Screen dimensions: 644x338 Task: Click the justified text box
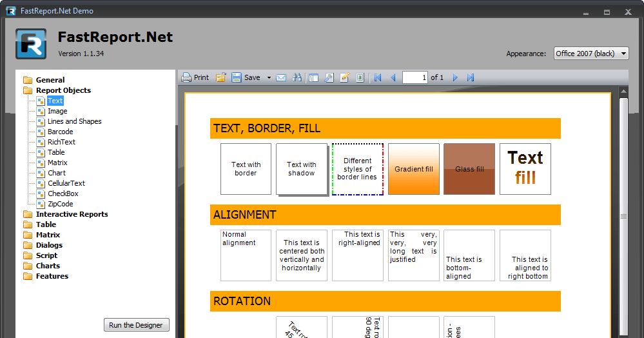414,255
